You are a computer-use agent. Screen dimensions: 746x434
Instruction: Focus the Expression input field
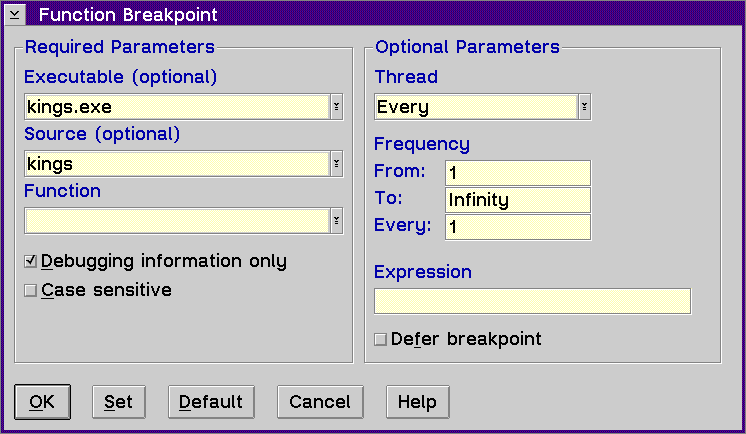point(532,301)
